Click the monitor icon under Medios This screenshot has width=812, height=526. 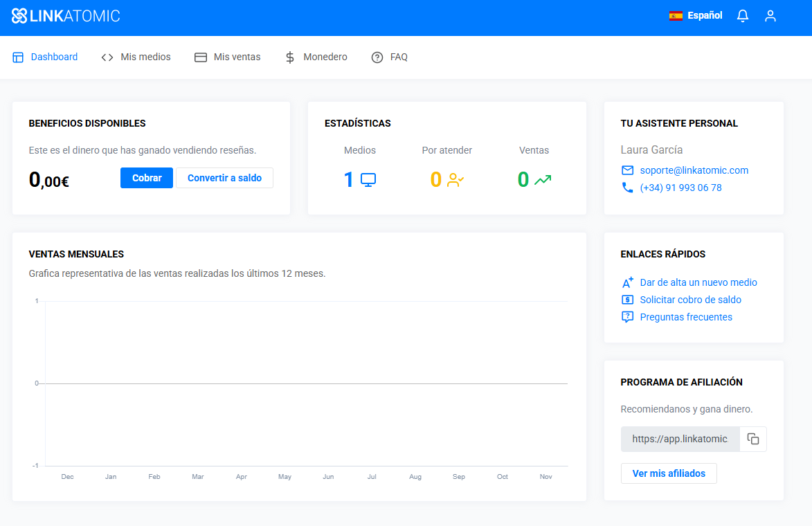tap(368, 180)
